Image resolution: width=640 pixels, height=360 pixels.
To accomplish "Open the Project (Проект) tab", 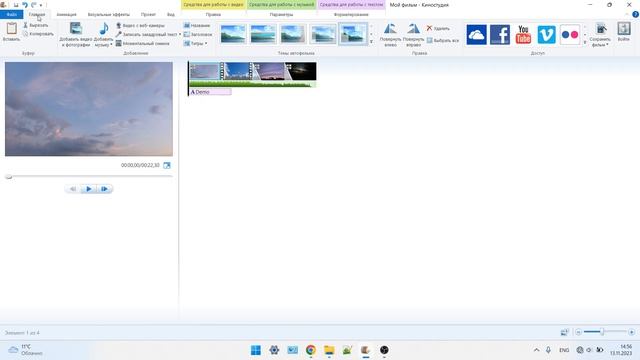I will click(148, 14).
